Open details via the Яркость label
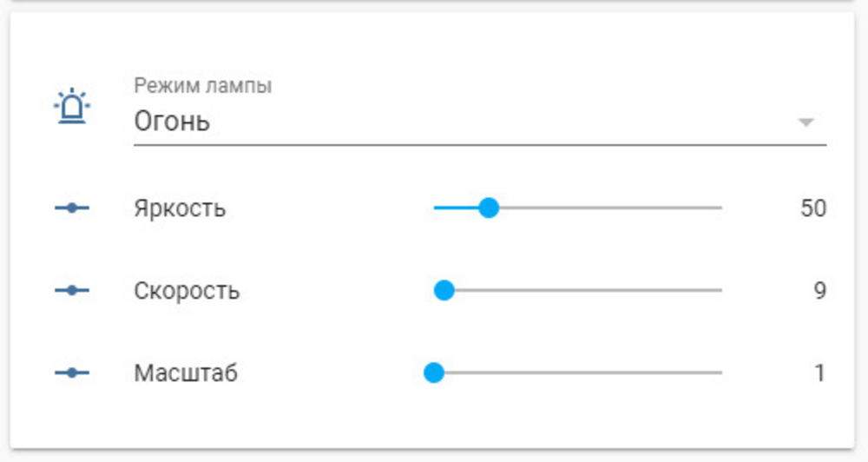This screenshot has width=868, height=462. [180, 208]
